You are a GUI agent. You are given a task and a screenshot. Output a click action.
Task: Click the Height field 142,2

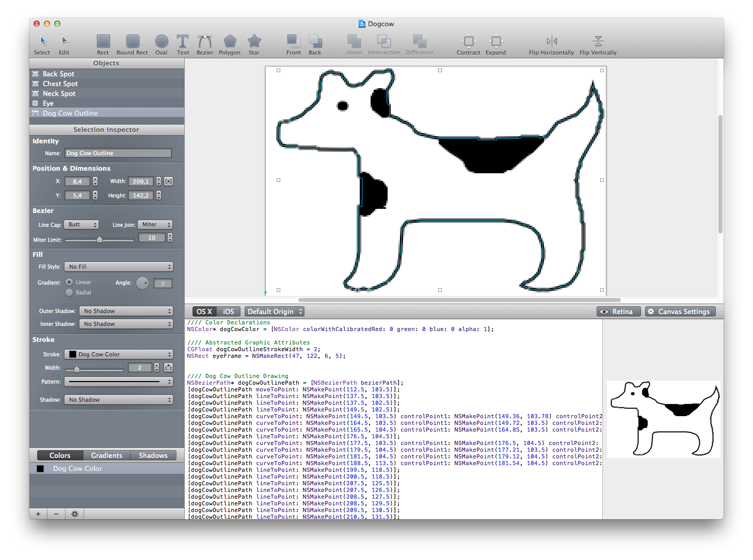(x=141, y=195)
